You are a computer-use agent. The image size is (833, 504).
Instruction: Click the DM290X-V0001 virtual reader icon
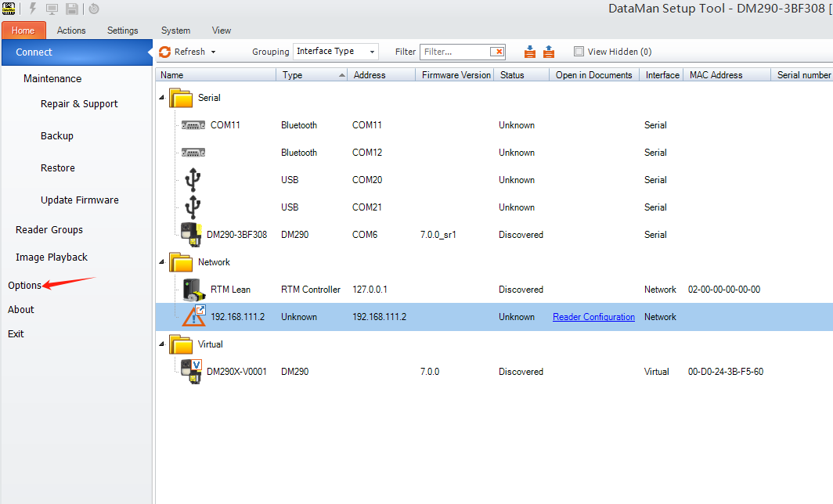pos(191,371)
